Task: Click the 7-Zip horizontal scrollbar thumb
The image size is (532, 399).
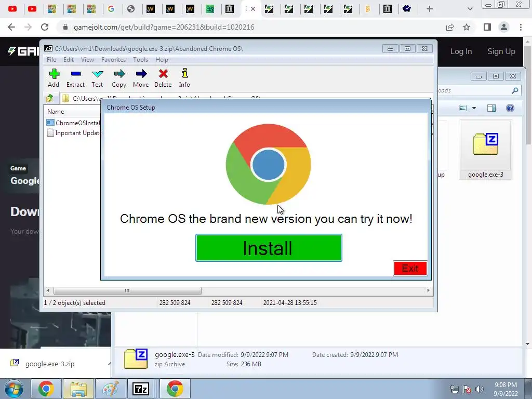Action: pyautogui.click(x=127, y=290)
